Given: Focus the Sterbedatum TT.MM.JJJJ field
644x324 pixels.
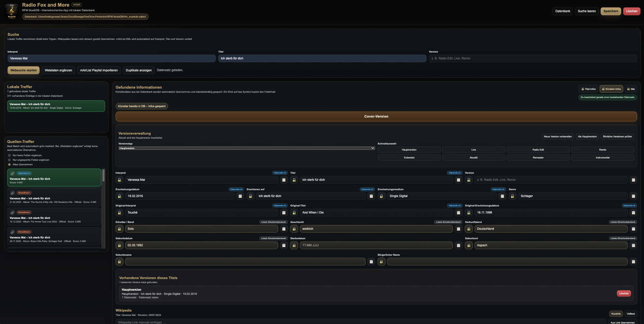Looking at the screenshot, I should click(x=376, y=245).
